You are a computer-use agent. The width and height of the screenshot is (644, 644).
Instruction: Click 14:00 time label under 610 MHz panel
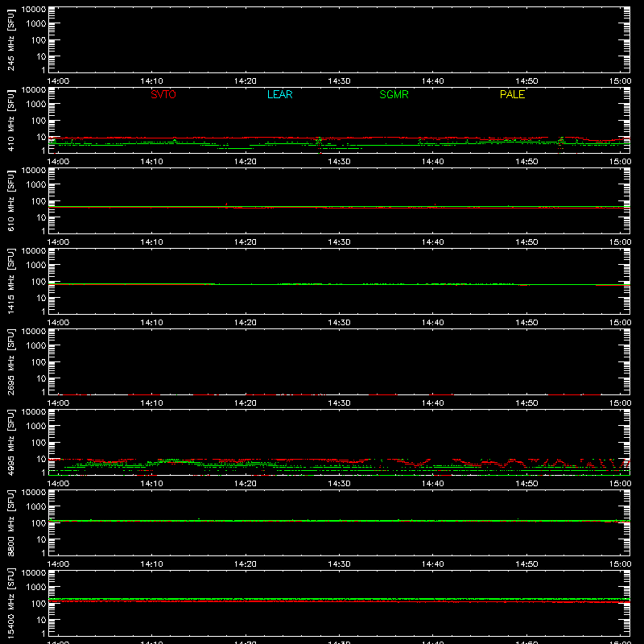click(58, 242)
